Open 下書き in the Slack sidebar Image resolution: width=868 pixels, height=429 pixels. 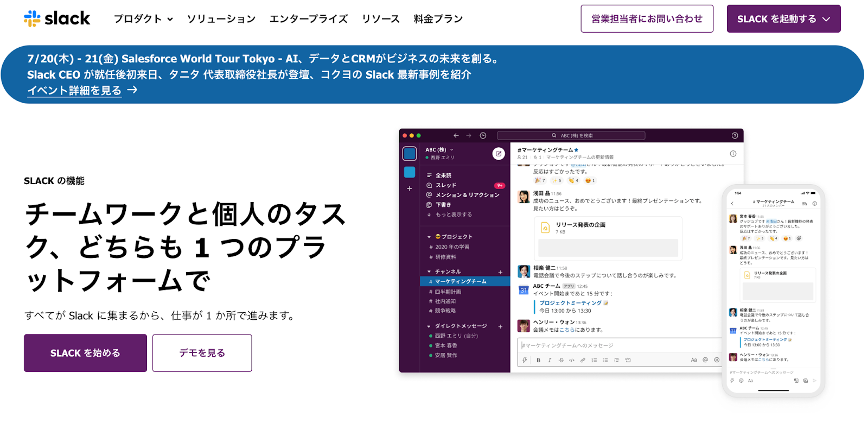click(x=438, y=205)
